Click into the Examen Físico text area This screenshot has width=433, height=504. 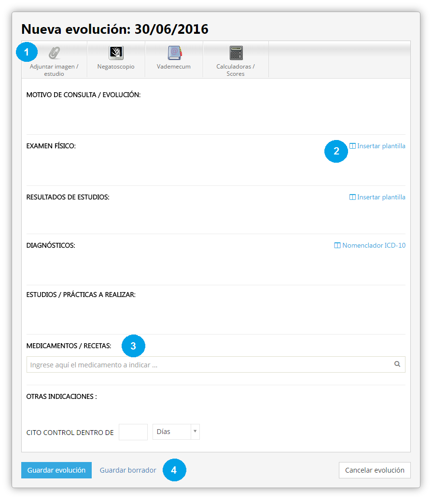216,167
